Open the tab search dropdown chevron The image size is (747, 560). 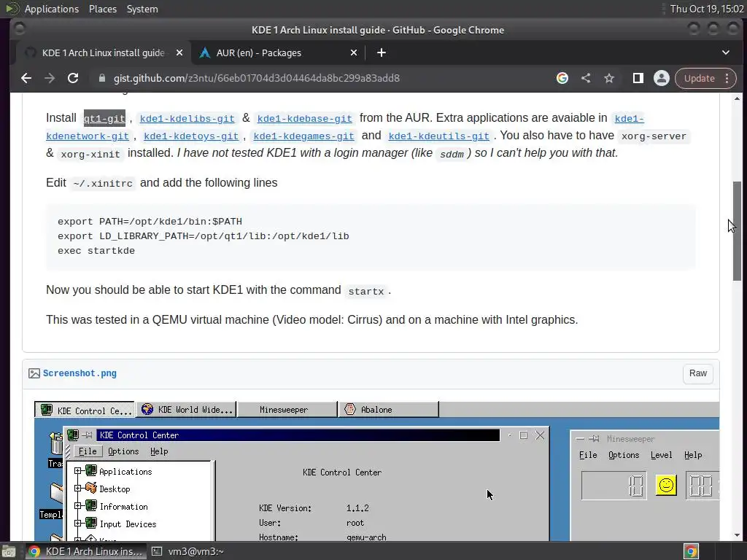point(726,52)
